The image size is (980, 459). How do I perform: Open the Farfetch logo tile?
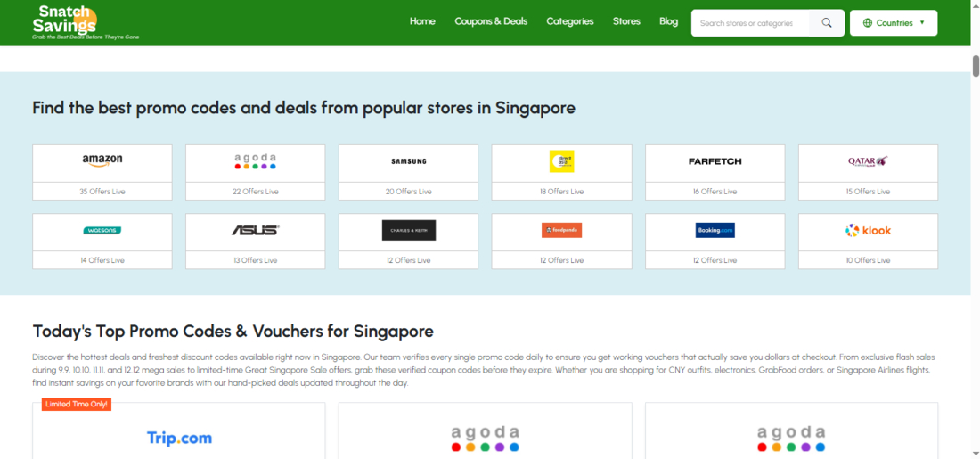(715, 161)
